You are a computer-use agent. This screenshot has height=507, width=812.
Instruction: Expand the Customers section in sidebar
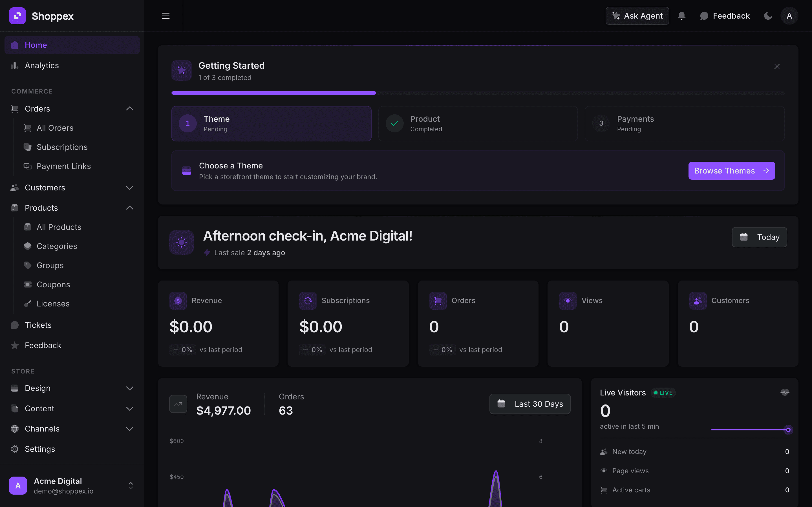click(129, 188)
